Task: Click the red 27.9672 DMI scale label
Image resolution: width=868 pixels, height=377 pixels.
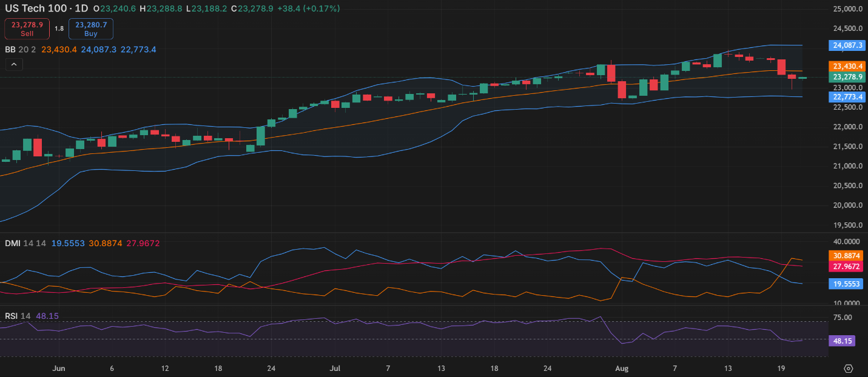Action: pos(847,267)
